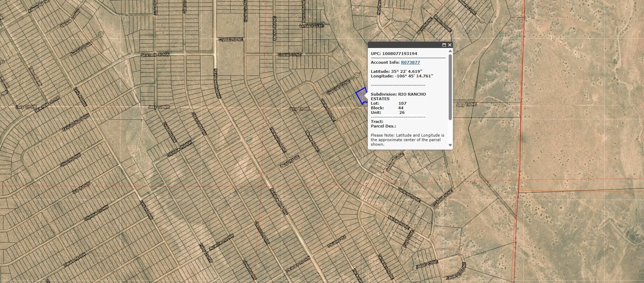Open account info link R073877
The image size is (644, 283).
[410, 62]
